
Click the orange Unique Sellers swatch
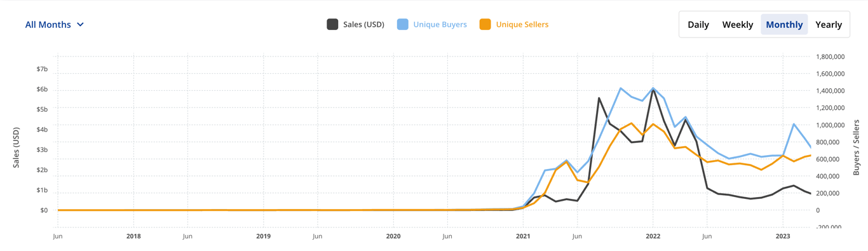pyautogui.click(x=485, y=25)
